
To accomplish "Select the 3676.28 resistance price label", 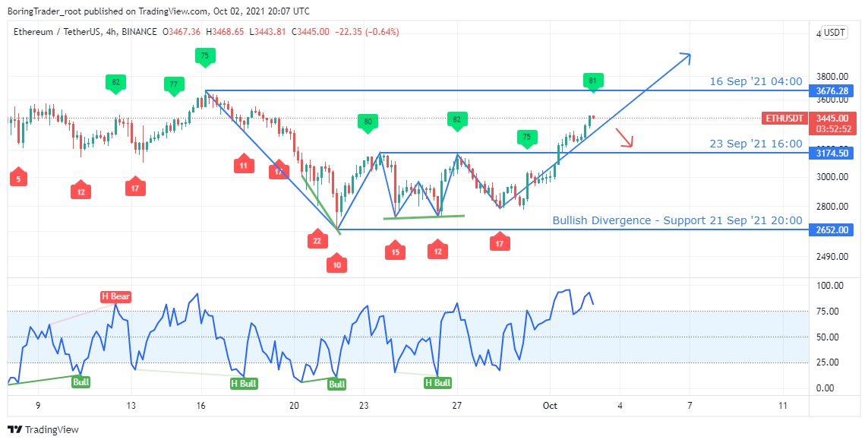I will pos(831,90).
